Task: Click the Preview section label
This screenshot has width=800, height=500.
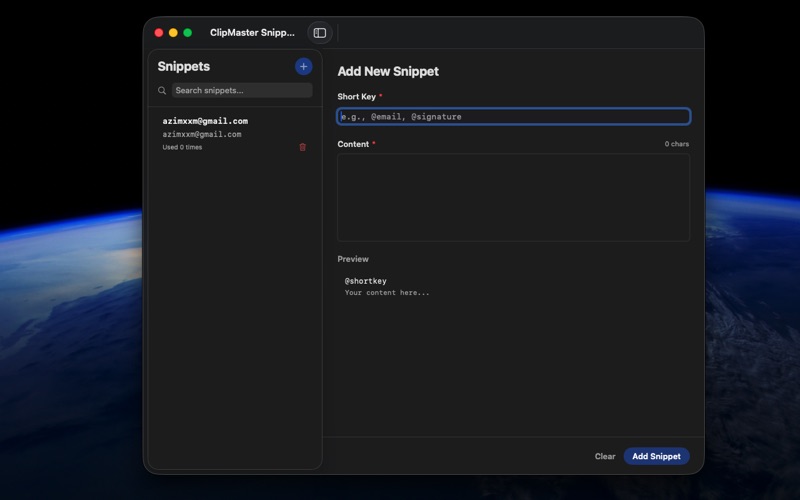Action: pyautogui.click(x=353, y=259)
